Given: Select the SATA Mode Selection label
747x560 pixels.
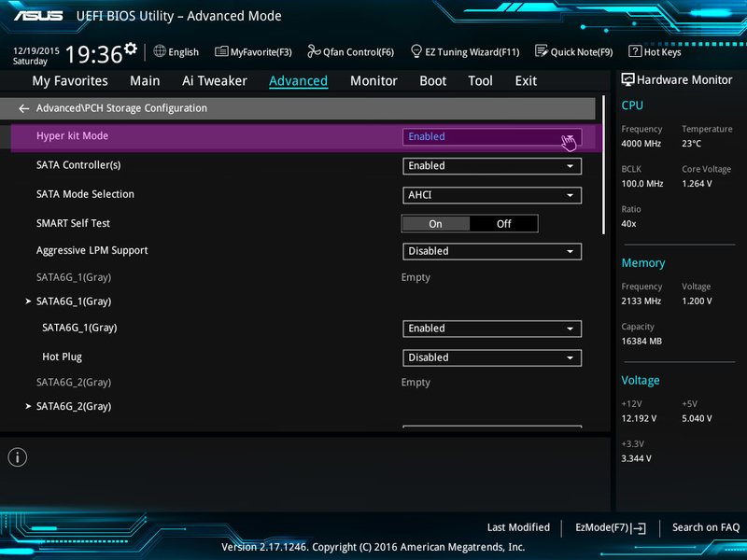Looking at the screenshot, I should (x=85, y=194).
